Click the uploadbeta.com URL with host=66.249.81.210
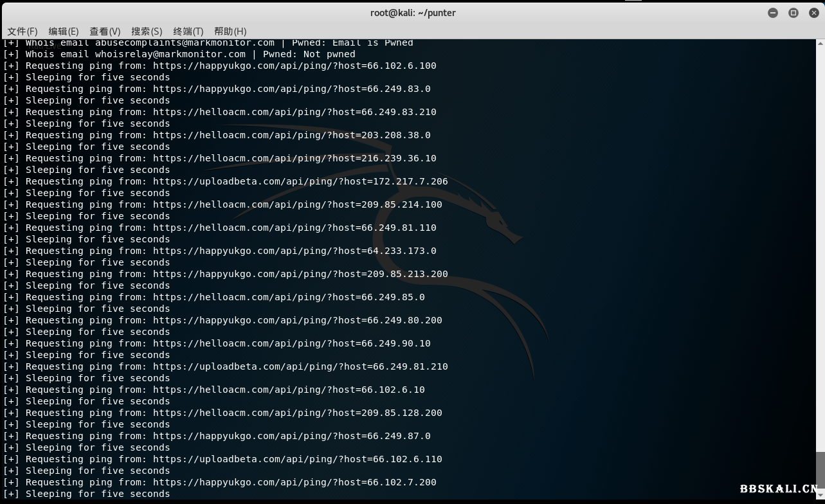The width and height of the screenshot is (825, 504). (x=300, y=366)
